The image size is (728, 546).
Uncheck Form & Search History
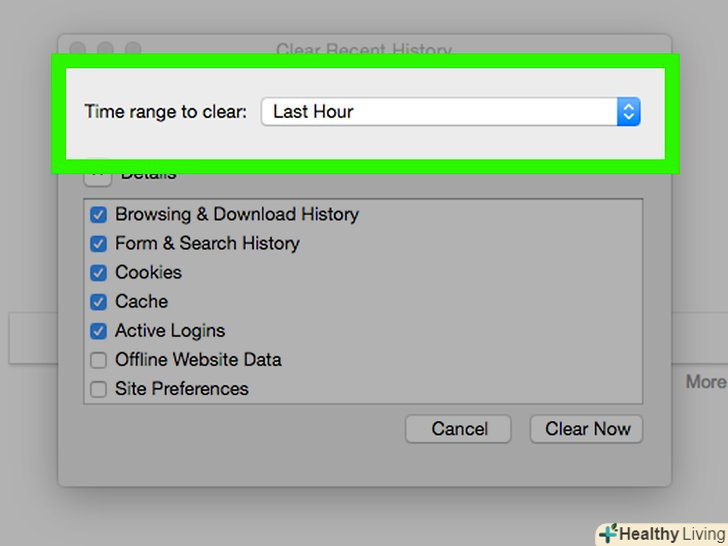98,243
